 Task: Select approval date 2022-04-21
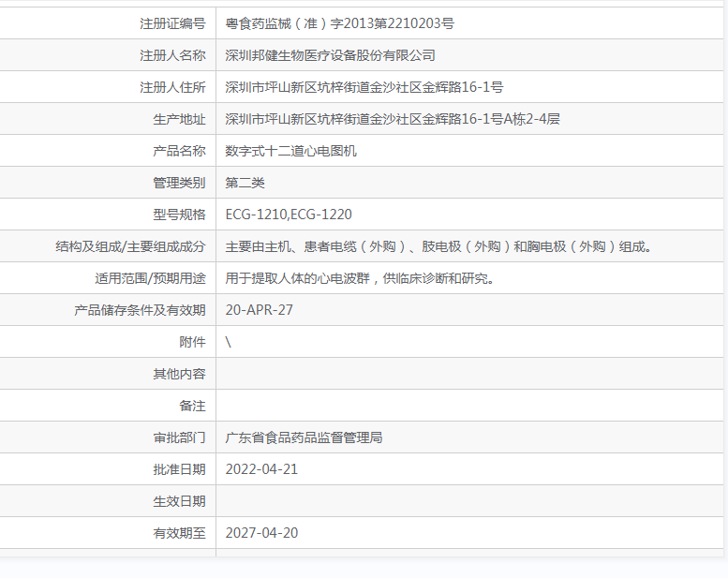(261, 469)
